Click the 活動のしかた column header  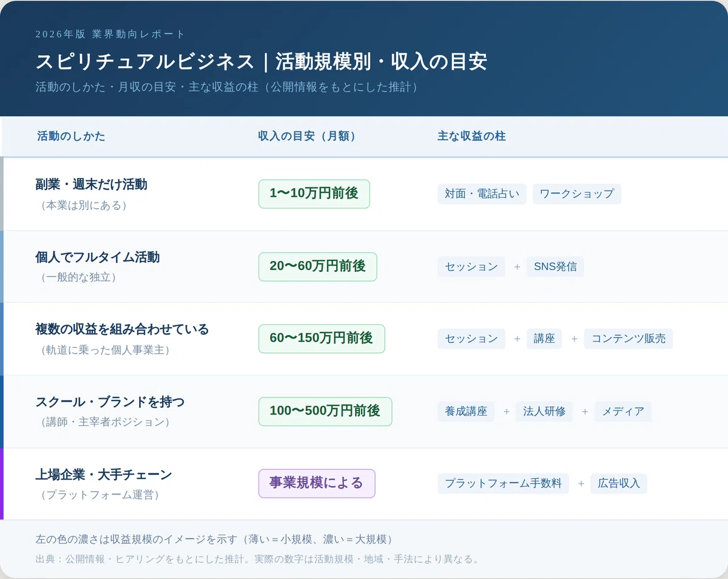click(x=71, y=136)
